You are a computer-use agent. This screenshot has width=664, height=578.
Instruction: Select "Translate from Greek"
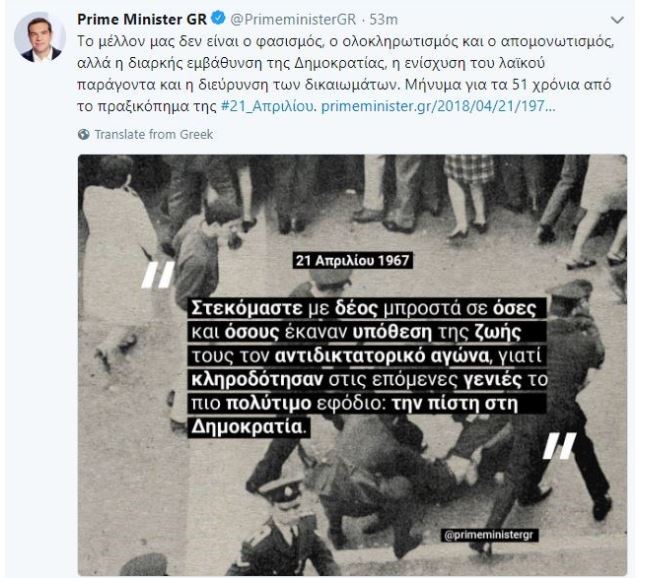pos(154,134)
